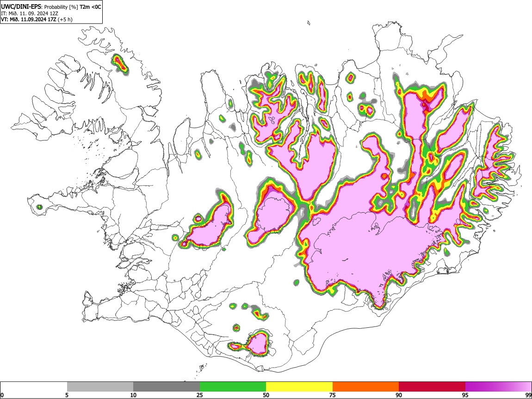Click the magenta 95-99 legend swatch
The width and height of the screenshot is (532, 399).
pos(498,387)
